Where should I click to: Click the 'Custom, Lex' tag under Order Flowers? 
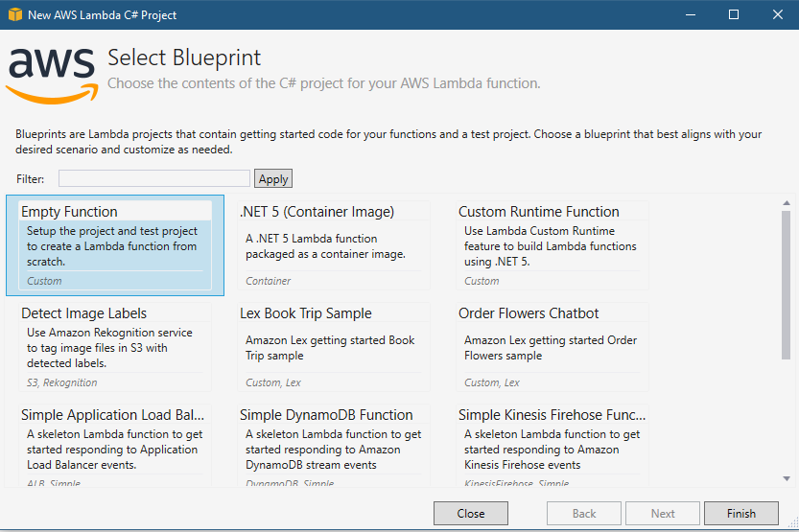click(492, 382)
